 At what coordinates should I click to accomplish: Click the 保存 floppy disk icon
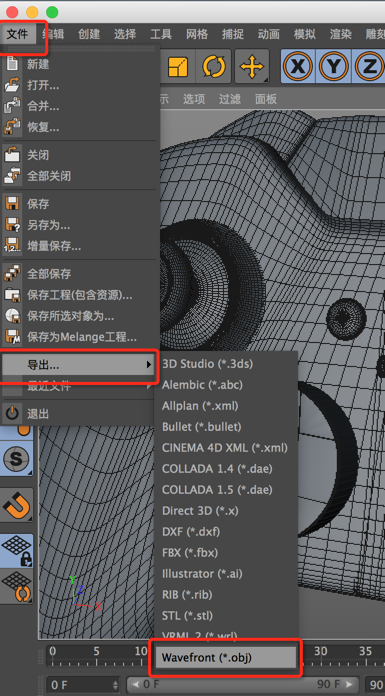coord(12,204)
